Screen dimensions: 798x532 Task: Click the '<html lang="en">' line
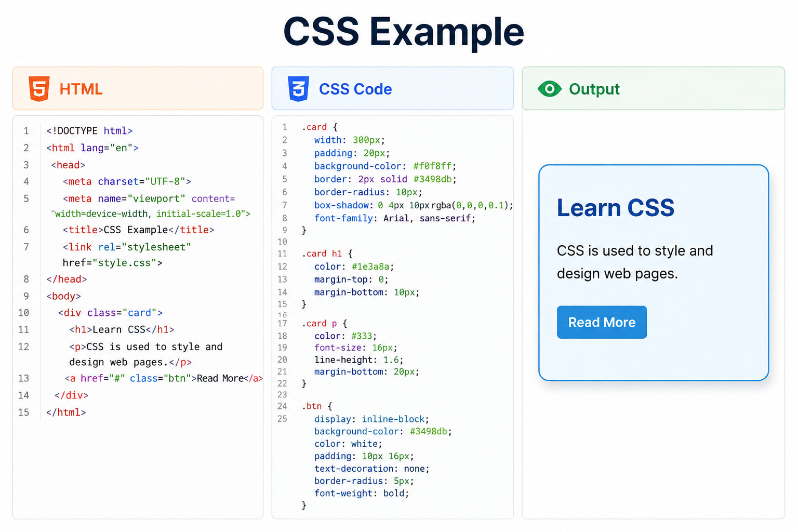92,148
